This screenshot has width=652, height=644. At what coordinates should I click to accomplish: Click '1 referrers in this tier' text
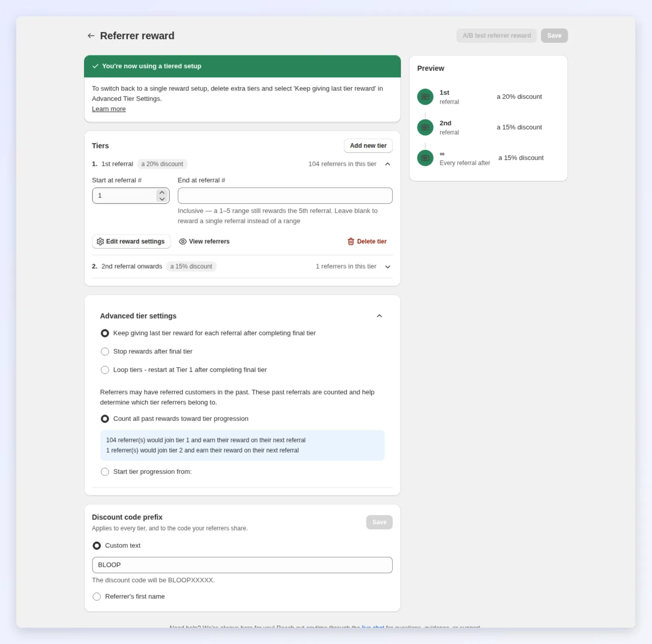(346, 267)
